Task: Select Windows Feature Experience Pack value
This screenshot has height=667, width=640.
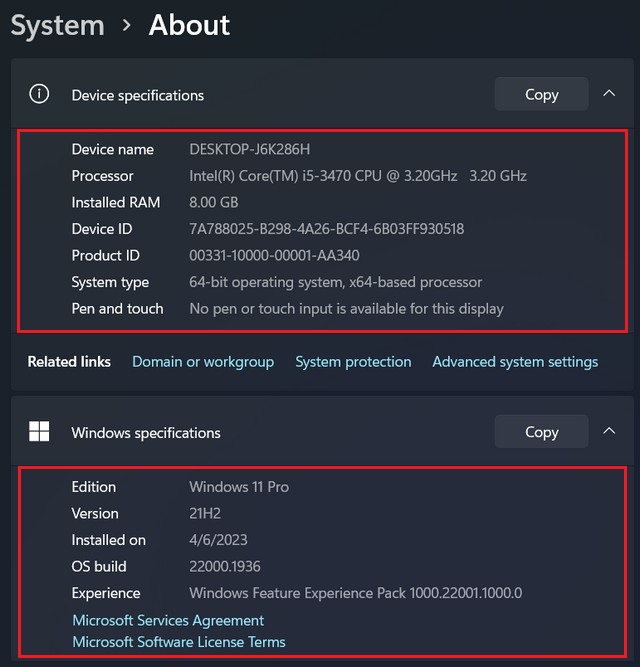Action: pos(356,593)
